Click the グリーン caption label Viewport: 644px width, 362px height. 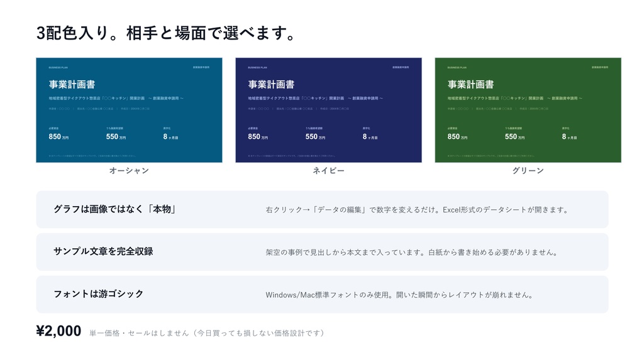528,170
